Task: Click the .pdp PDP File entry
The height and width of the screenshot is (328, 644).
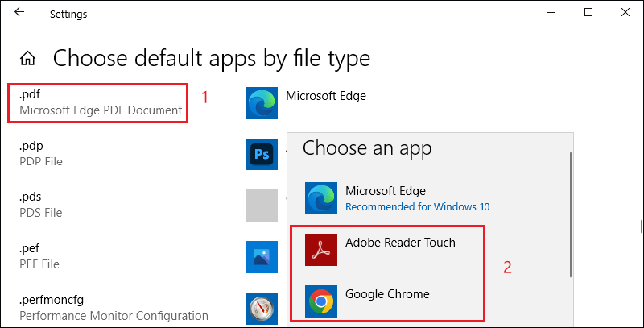Action: [x=41, y=154]
